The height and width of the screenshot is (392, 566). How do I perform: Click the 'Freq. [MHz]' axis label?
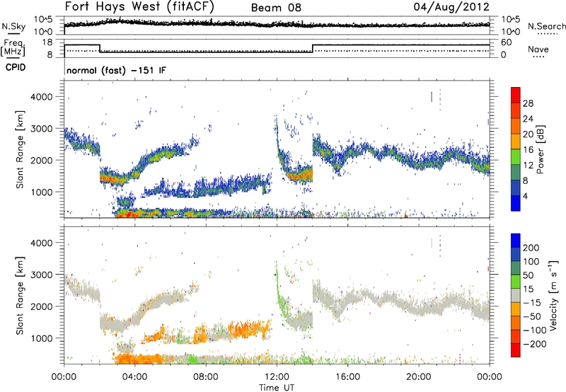point(13,47)
